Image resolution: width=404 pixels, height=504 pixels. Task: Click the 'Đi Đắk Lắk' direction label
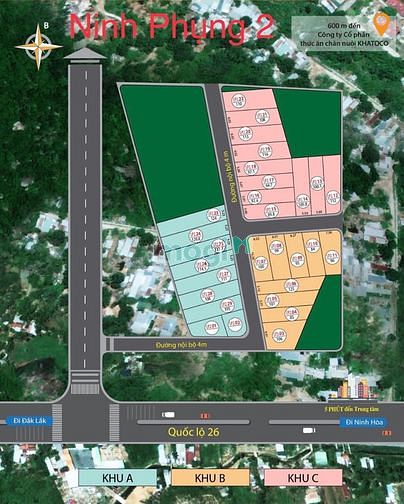tap(29, 421)
